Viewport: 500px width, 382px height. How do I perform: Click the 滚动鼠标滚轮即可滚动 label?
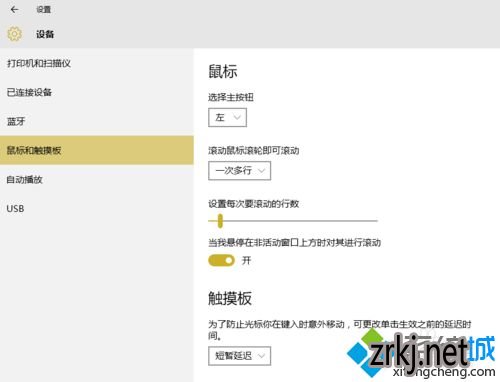tap(254, 150)
